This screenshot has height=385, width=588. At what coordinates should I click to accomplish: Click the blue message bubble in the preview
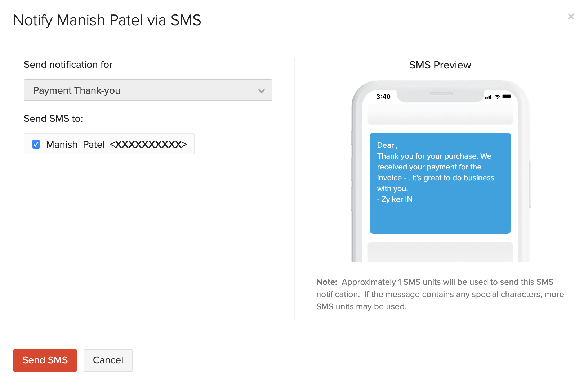440,183
